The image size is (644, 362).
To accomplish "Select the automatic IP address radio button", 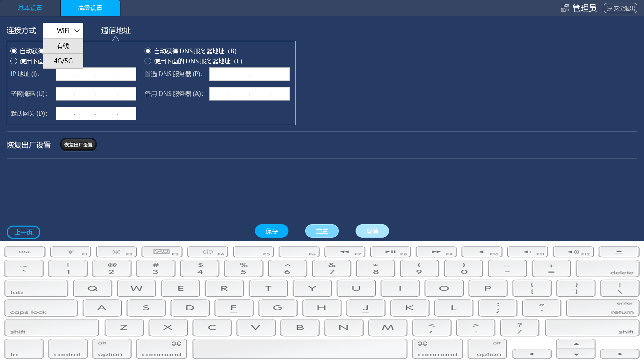I will pyautogui.click(x=14, y=51).
